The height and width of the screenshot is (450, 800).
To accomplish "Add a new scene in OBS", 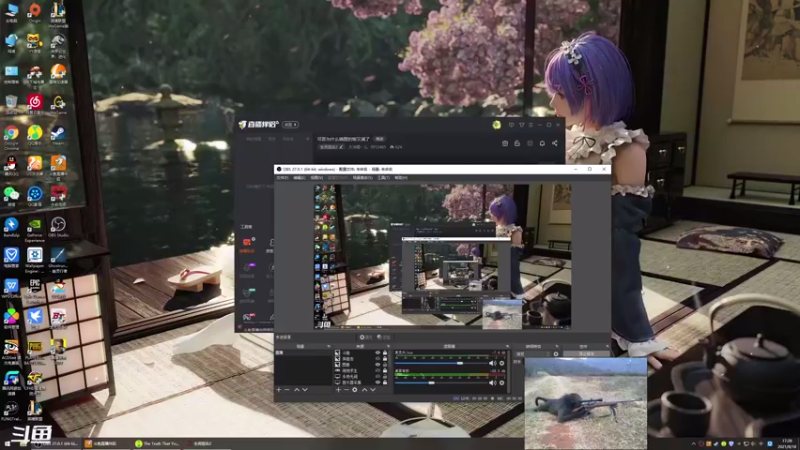I will (x=278, y=389).
